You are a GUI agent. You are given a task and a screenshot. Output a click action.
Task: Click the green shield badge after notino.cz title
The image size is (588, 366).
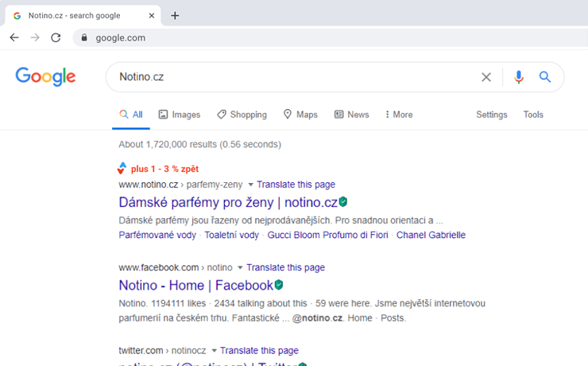[343, 202]
